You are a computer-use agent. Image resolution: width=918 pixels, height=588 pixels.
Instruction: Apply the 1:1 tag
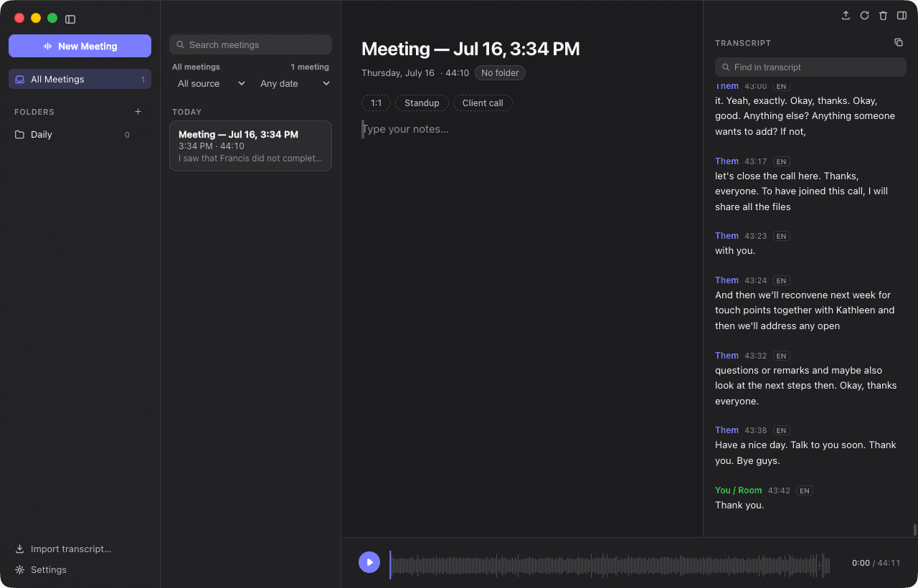[376, 103]
